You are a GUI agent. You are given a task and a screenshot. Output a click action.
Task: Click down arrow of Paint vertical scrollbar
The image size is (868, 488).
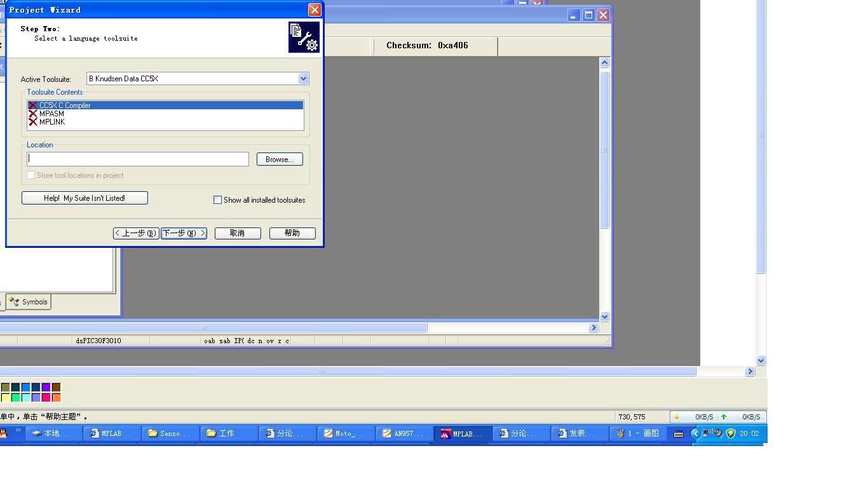tap(761, 361)
